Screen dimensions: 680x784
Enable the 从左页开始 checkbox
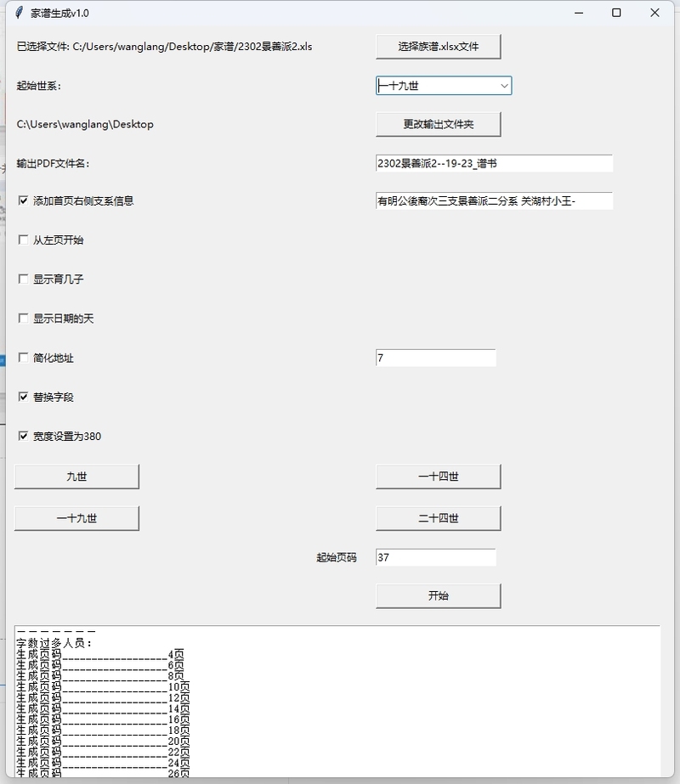23,240
